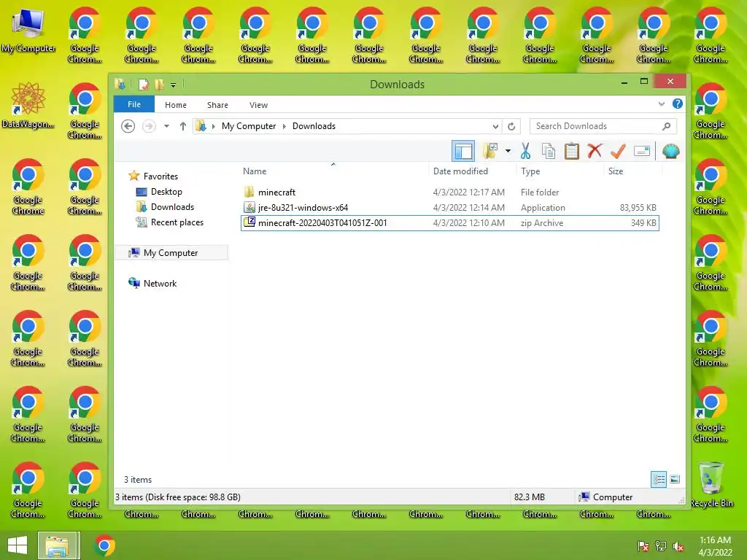
Task: Go back with the Back arrow
Action: (x=128, y=126)
